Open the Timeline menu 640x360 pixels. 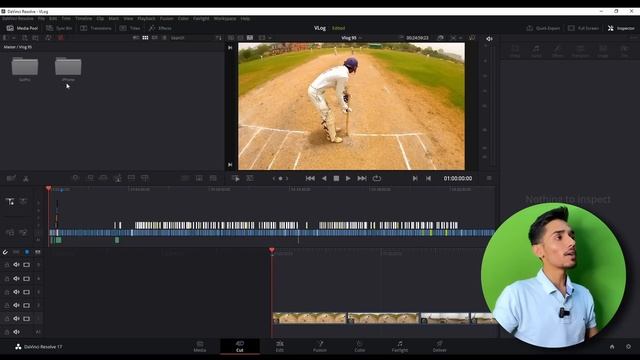(83, 19)
